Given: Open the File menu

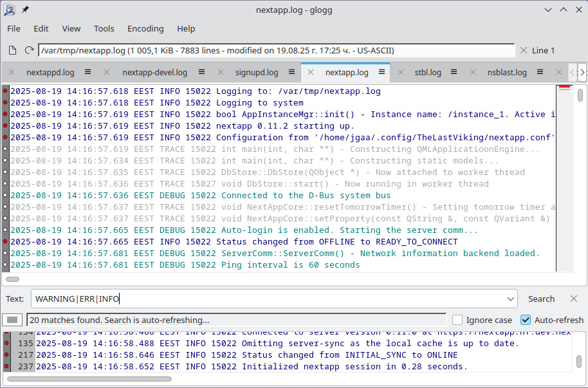Looking at the screenshot, I should (14, 28).
